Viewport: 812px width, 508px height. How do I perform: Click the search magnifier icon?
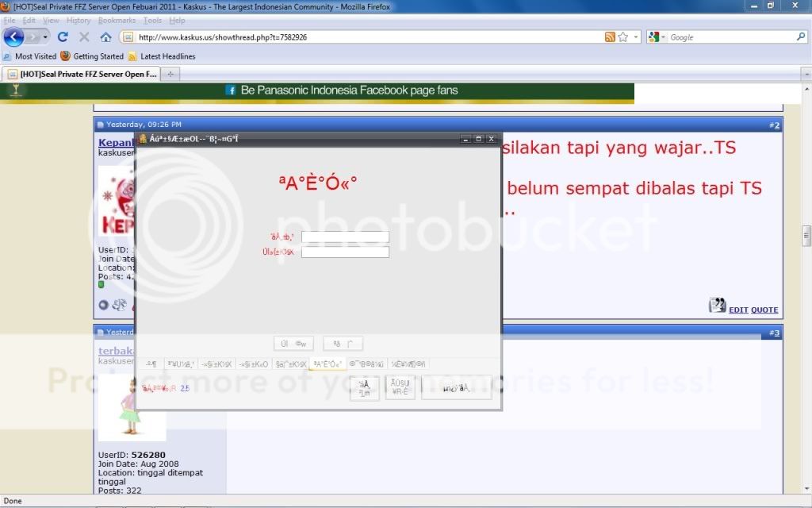coord(801,37)
